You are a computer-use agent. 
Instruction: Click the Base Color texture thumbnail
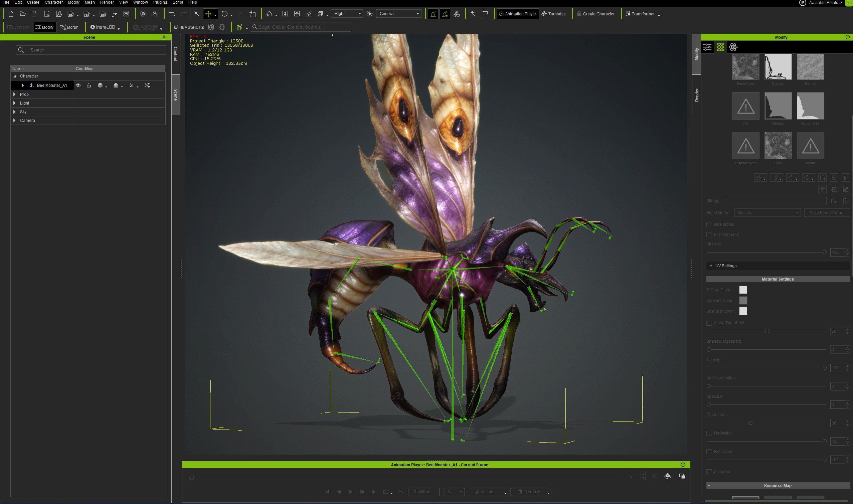(x=745, y=66)
